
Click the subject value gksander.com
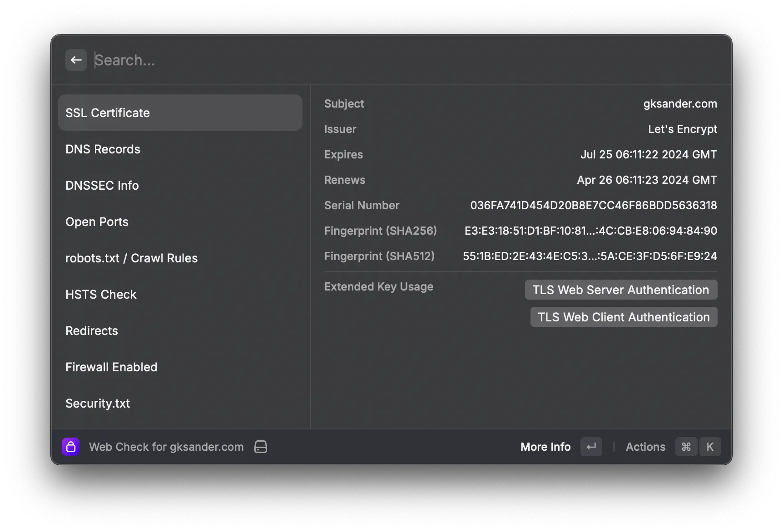point(680,103)
